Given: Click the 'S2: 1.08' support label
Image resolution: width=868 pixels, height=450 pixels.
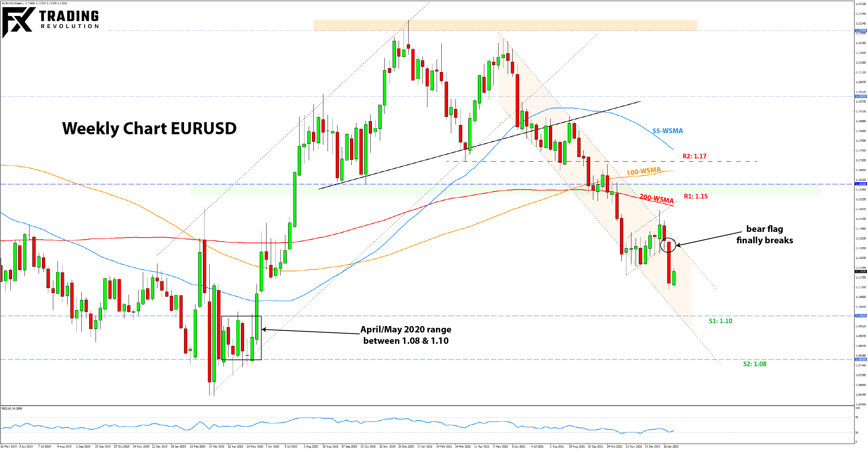Looking at the screenshot, I should pyautogui.click(x=755, y=364).
